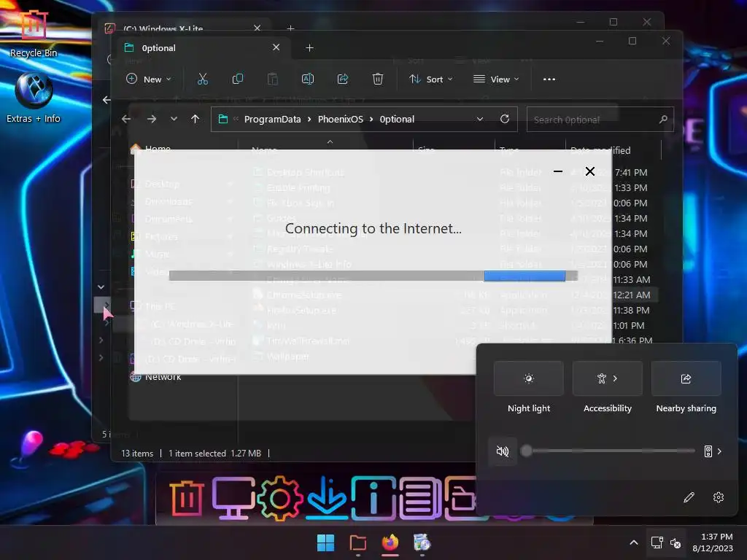Click ProgramData in the address breadcrumb
Viewport: 747px width, 560px height.
273,119
